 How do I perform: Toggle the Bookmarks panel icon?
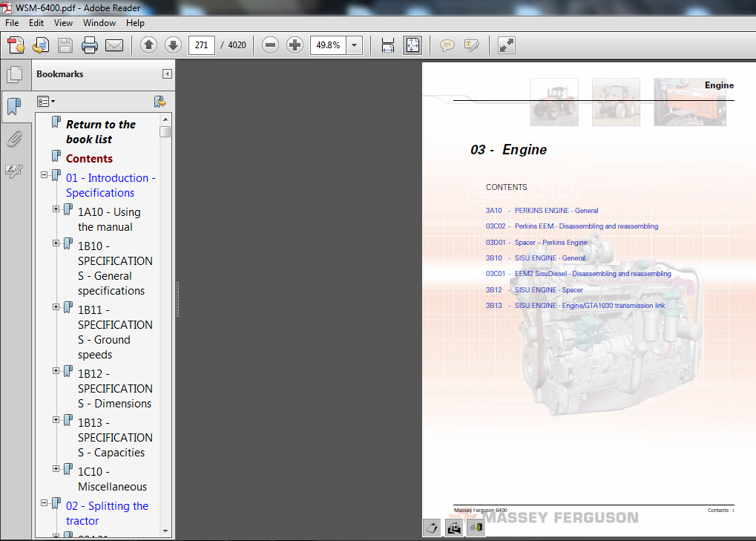pos(14,107)
